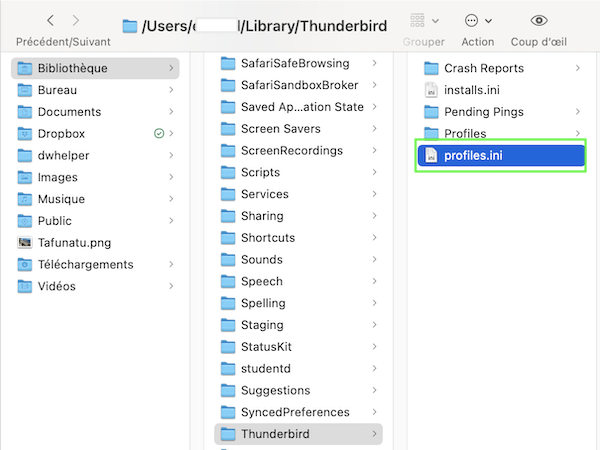
Task: Select the Pending Pings folder icon
Action: (x=431, y=112)
